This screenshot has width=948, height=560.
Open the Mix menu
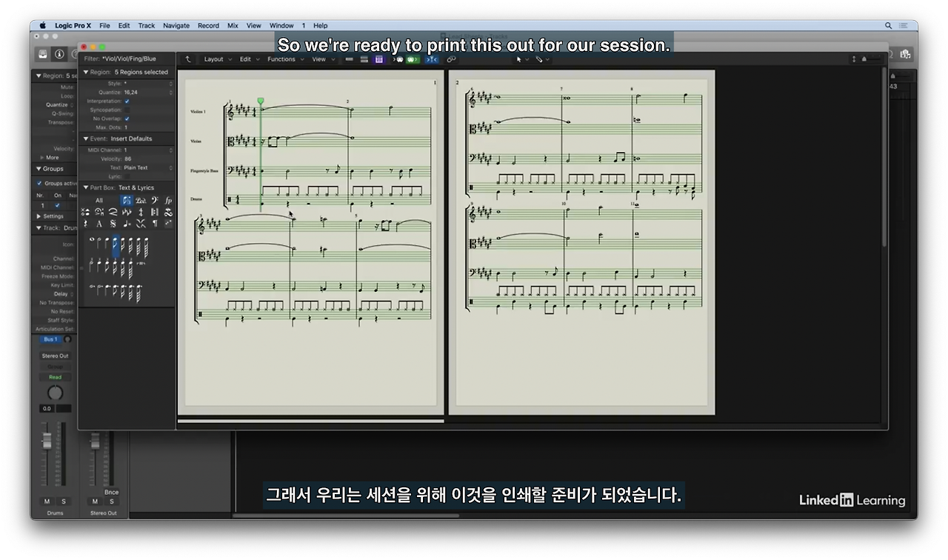233,25
